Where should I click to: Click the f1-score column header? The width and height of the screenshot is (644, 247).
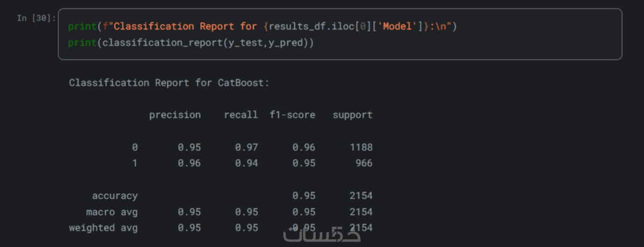[292, 115]
